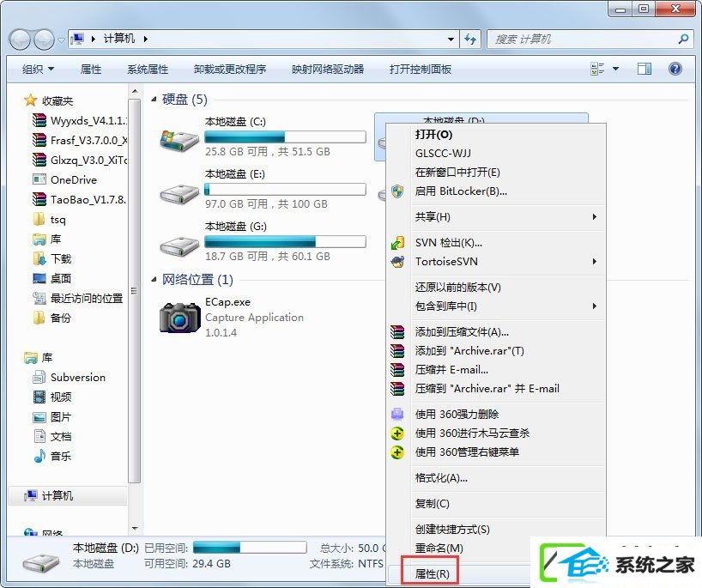Choose 启用 BitLocker(B)...
The width and height of the screenshot is (702, 588).
(496, 191)
